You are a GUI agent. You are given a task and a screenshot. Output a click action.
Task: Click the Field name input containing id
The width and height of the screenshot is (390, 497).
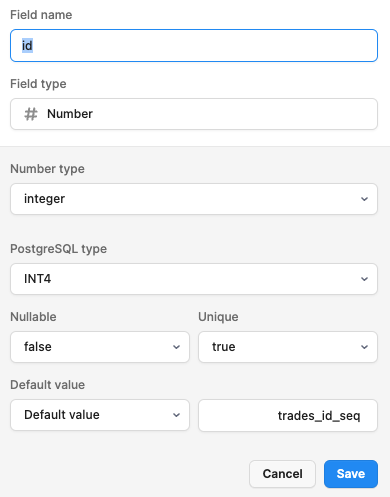pyautogui.click(x=194, y=45)
